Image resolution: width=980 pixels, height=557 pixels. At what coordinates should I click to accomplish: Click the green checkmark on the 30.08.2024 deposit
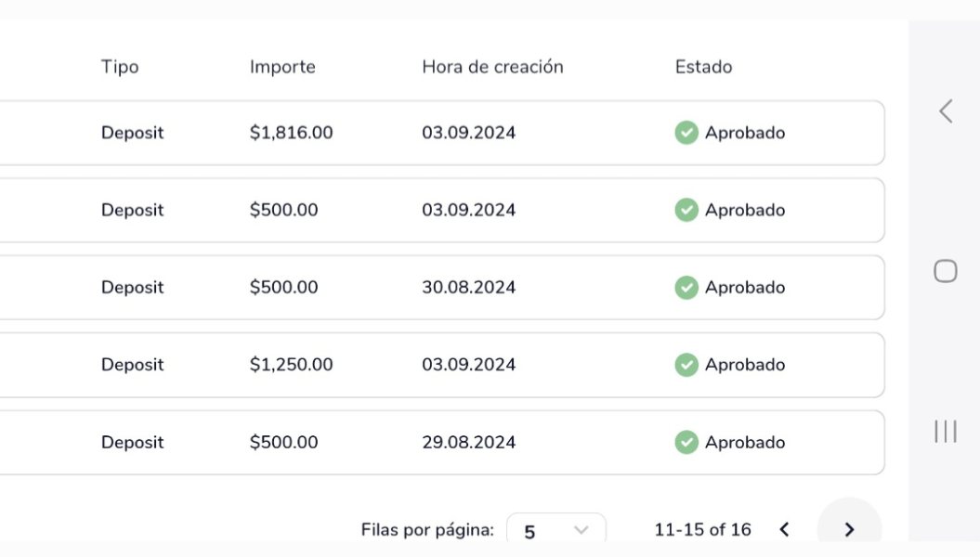[686, 288]
